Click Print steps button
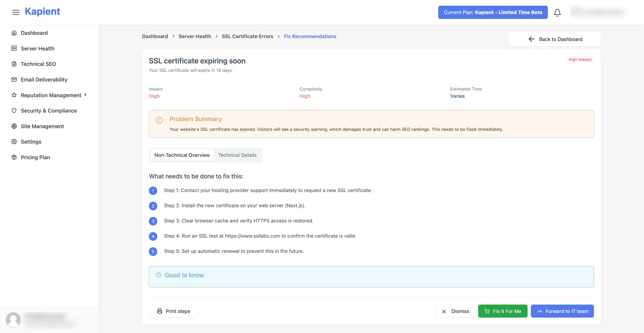Screen dimensions: 644x333 173,311
